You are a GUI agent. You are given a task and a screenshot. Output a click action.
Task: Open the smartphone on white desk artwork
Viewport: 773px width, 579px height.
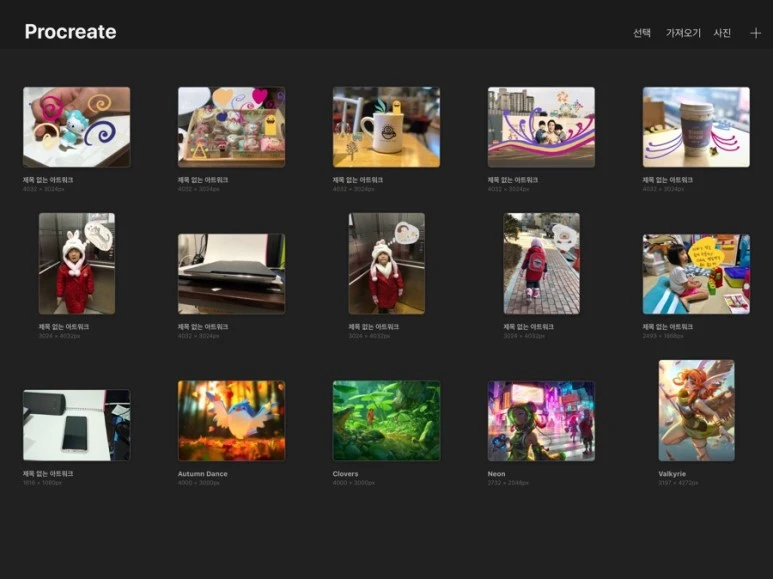click(x=76, y=425)
